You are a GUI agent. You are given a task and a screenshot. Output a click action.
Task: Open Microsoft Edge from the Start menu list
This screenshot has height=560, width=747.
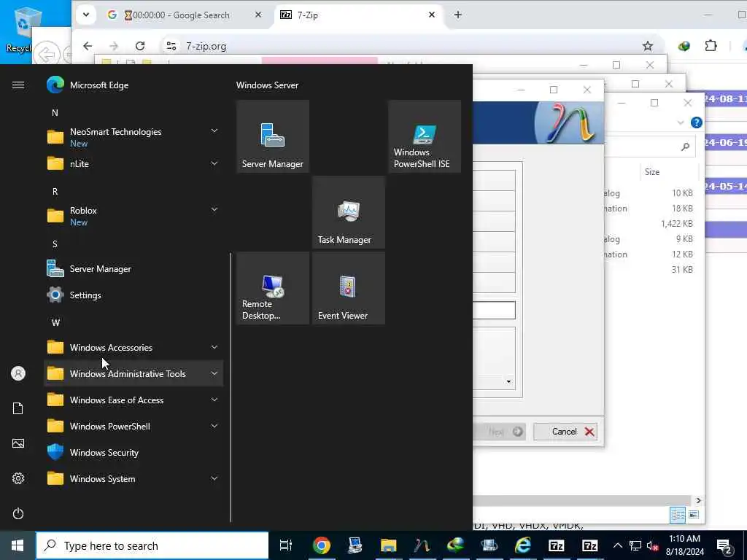[x=133, y=85]
